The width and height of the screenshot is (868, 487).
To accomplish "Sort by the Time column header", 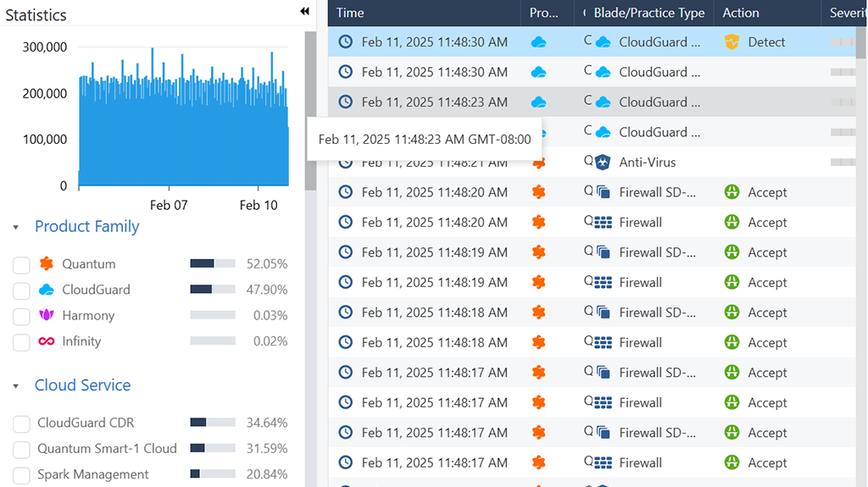I will (x=424, y=13).
